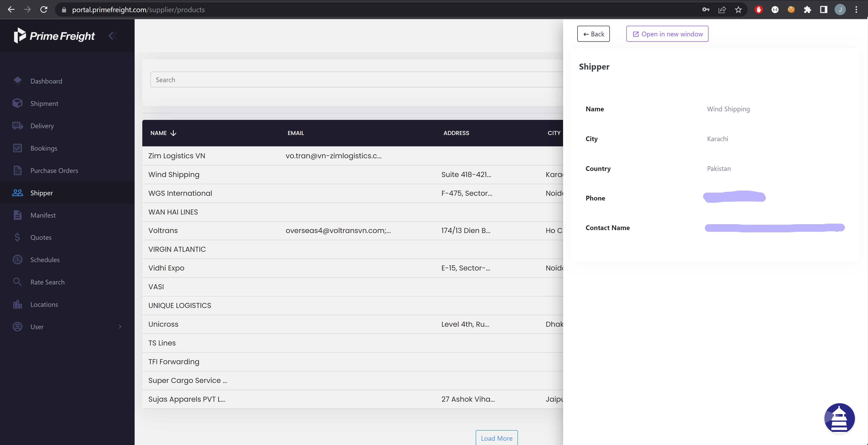Open the Purchase Orders page
Screen dimensions: 868x445
tap(54, 170)
